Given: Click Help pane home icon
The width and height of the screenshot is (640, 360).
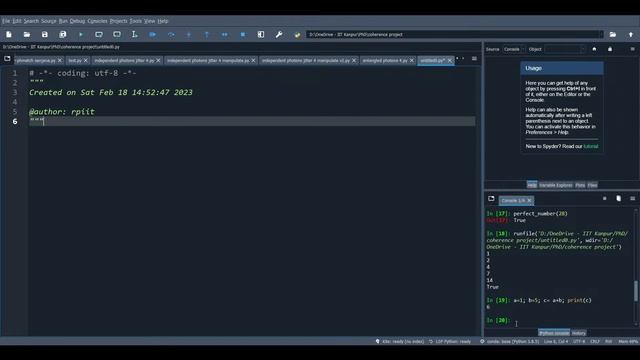Looking at the screenshot, I should tap(594, 49).
